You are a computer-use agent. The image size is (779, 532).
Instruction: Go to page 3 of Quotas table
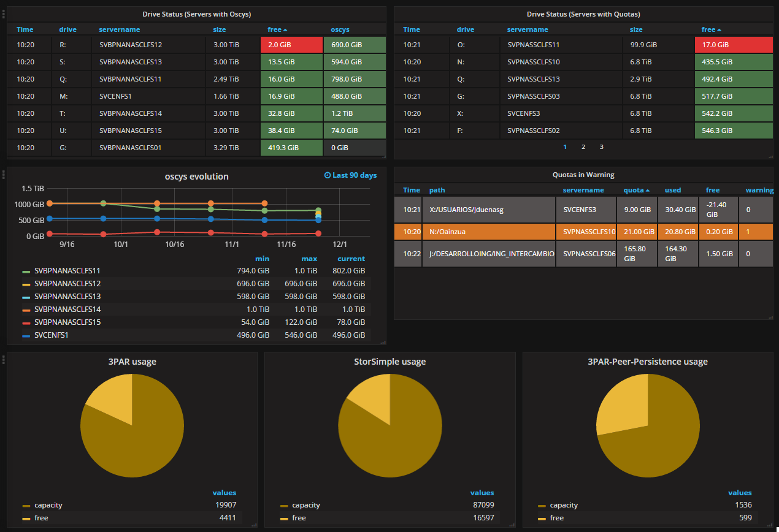click(x=602, y=147)
